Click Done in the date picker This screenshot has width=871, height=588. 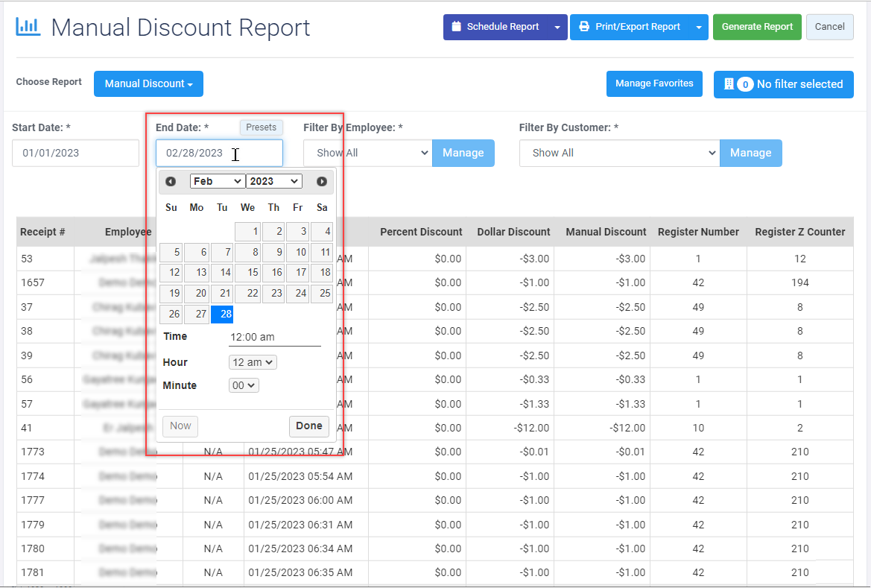point(308,426)
